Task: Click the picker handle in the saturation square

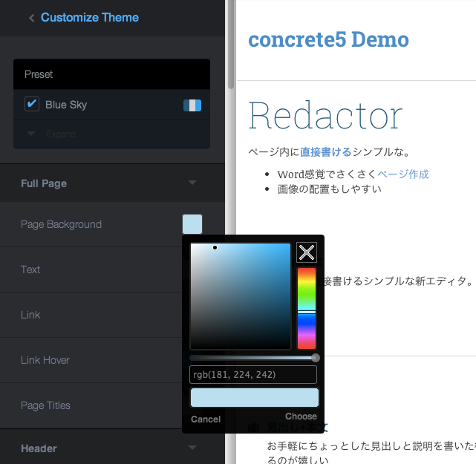Action: [215, 247]
